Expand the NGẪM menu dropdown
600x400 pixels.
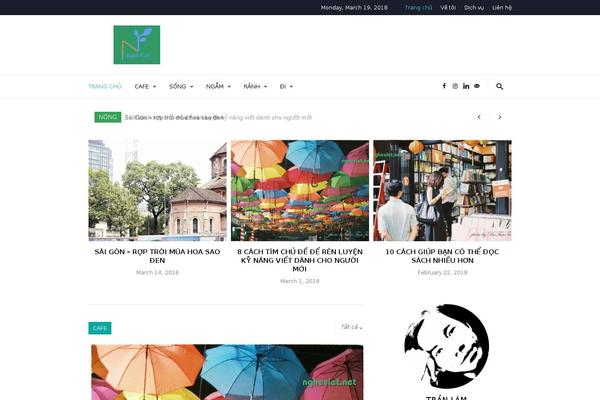click(x=218, y=87)
